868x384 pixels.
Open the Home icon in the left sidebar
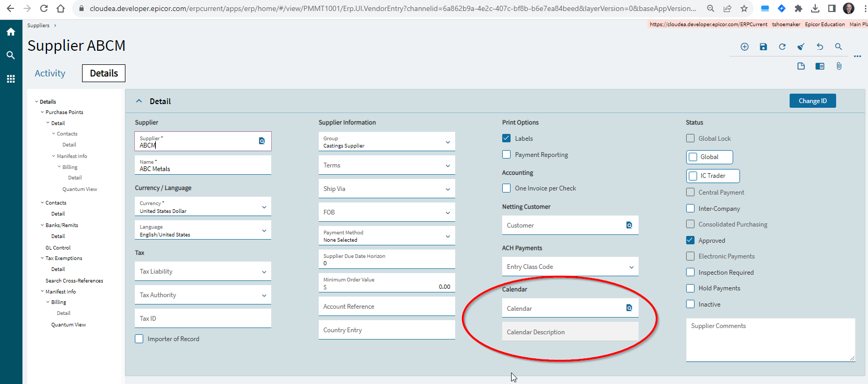point(10,32)
